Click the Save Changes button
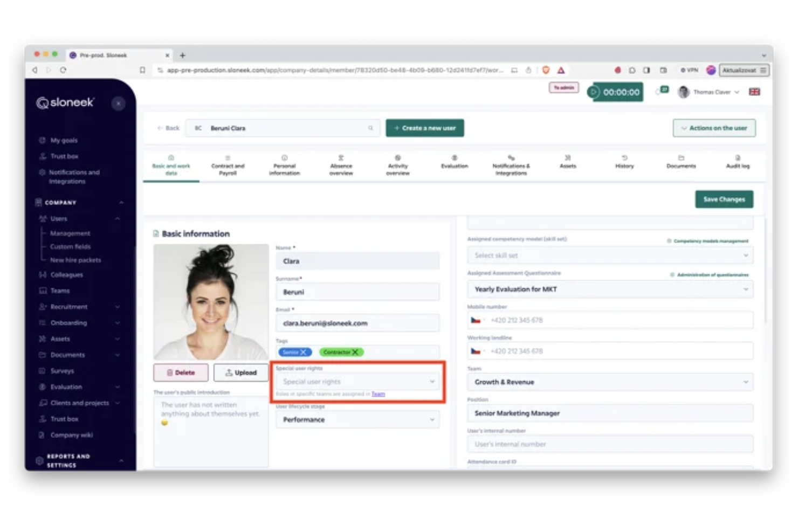The width and height of the screenshot is (798, 532). (724, 199)
